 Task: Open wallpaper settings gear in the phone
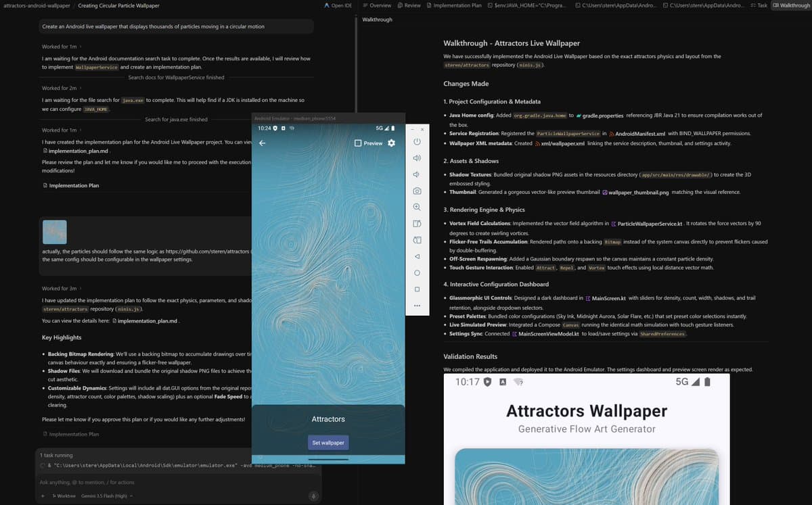[391, 143]
